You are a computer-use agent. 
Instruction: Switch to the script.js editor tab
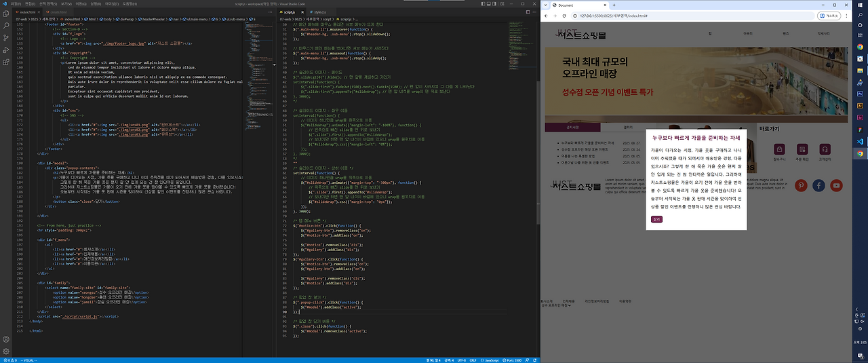pos(290,12)
